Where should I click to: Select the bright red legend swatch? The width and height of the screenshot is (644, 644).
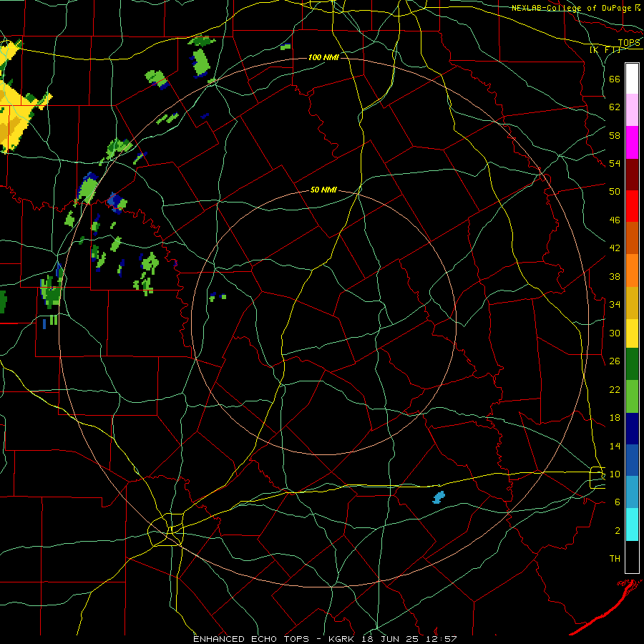(632, 206)
